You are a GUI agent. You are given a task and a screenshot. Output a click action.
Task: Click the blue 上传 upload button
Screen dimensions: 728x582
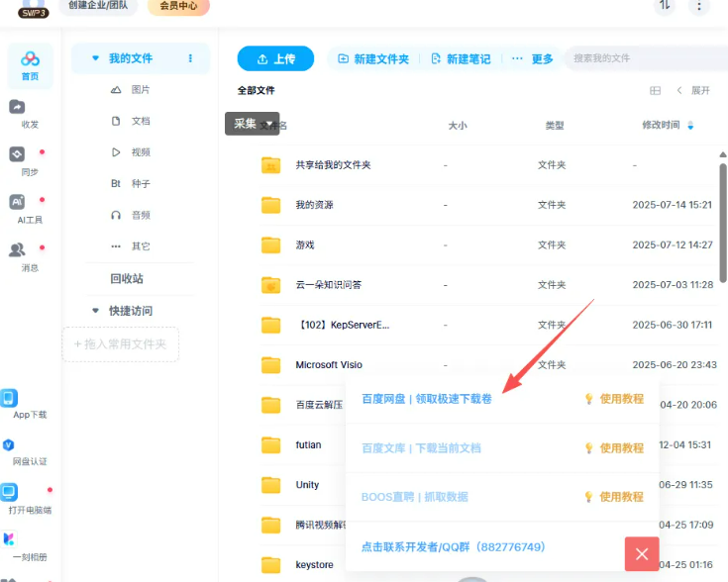click(x=275, y=58)
